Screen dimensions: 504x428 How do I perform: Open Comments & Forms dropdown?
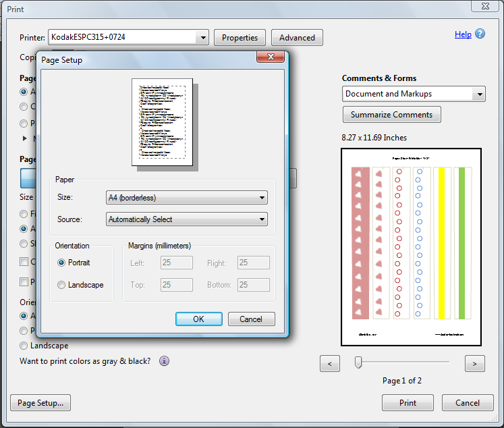(x=414, y=94)
